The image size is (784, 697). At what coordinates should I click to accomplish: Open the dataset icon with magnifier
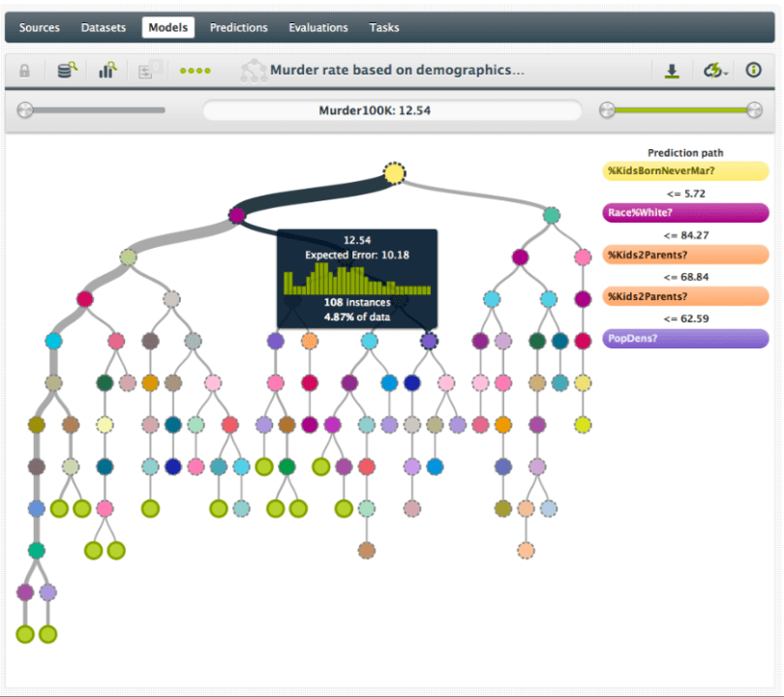pyautogui.click(x=67, y=71)
